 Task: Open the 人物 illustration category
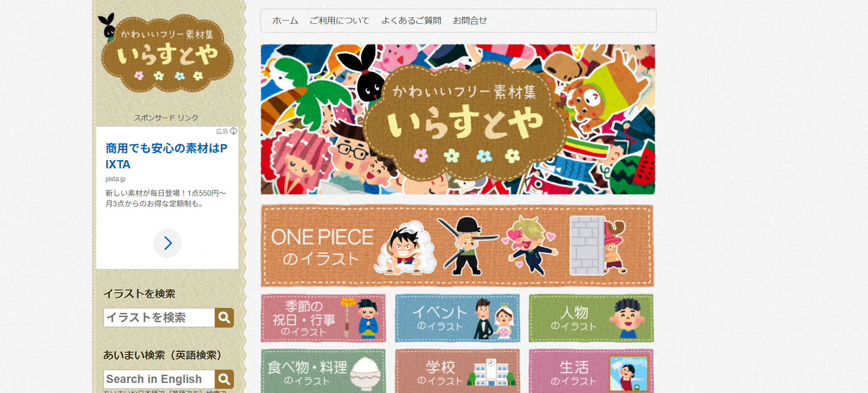(x=591, y=318)
